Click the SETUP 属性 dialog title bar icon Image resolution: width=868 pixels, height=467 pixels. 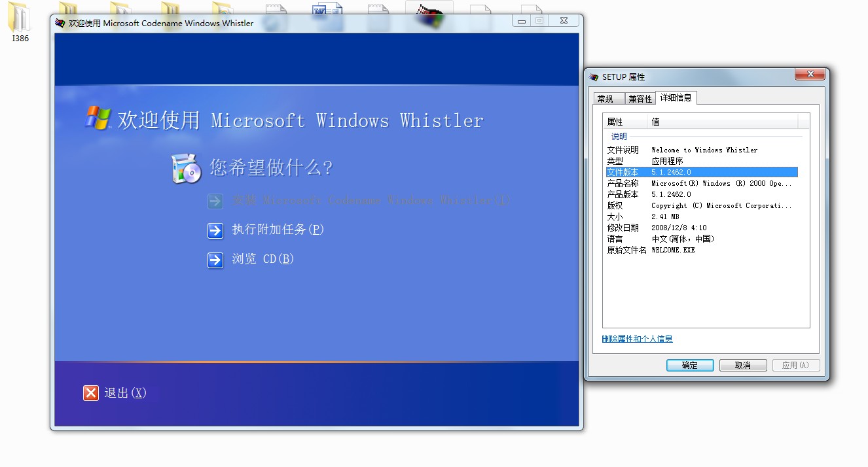point(594,77)
